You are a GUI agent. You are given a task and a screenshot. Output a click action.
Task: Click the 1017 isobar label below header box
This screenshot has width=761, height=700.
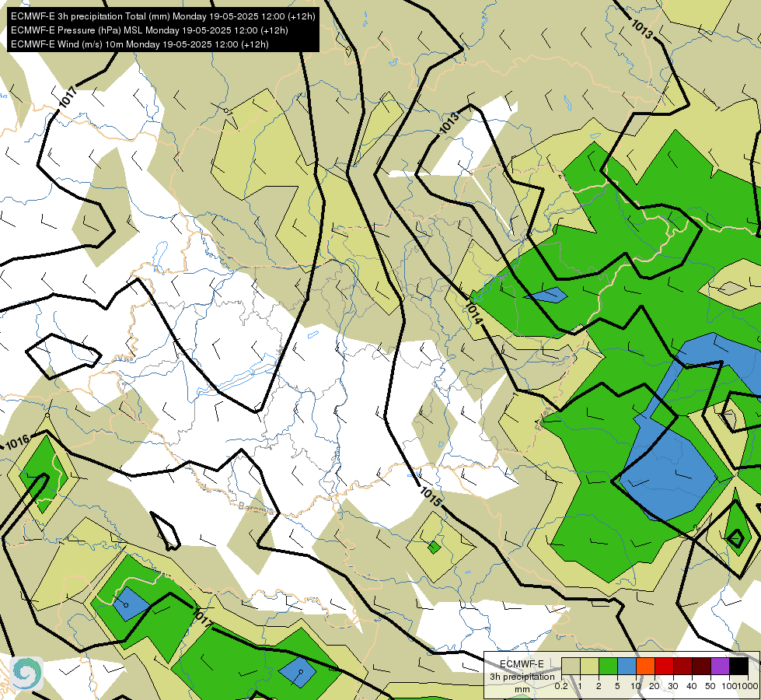[68, 97]
